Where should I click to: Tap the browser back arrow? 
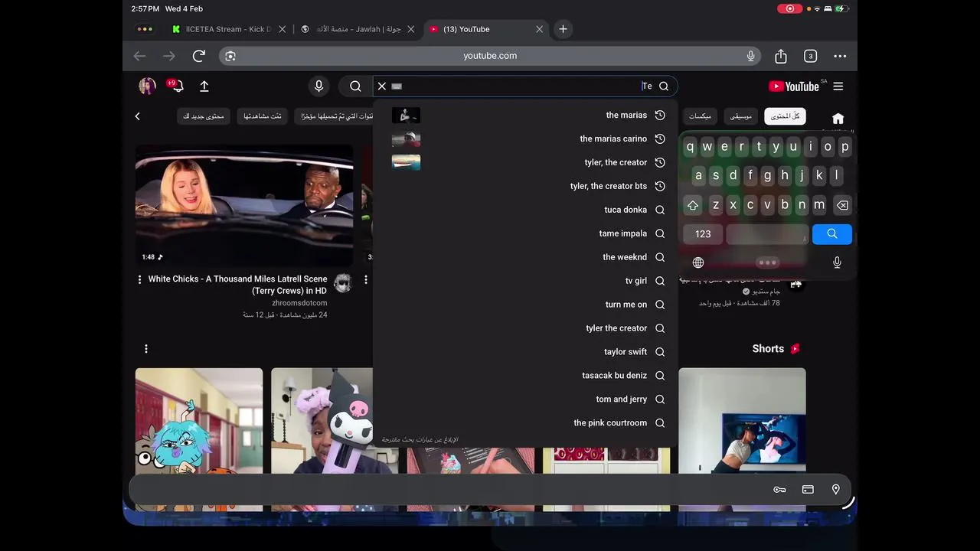tap(139, 56)
